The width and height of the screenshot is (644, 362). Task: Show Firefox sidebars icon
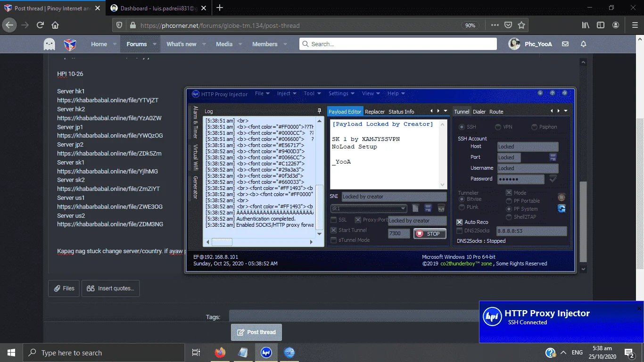601,25
